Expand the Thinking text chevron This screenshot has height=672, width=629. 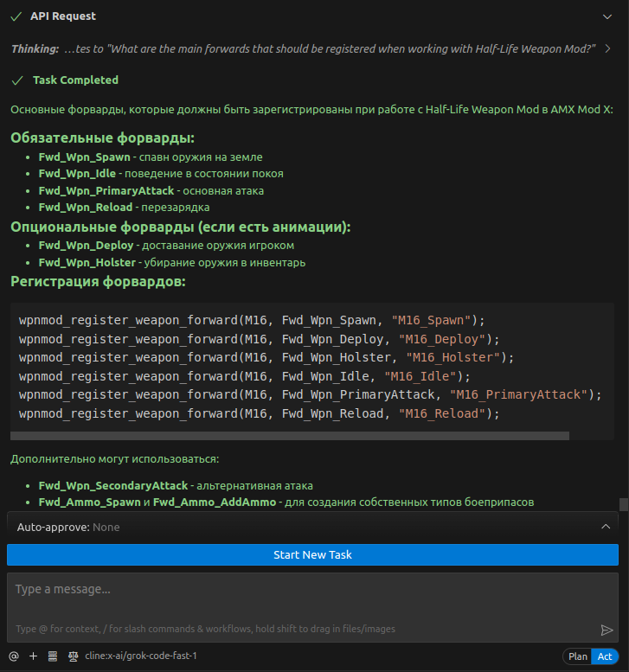pos(608,49)
